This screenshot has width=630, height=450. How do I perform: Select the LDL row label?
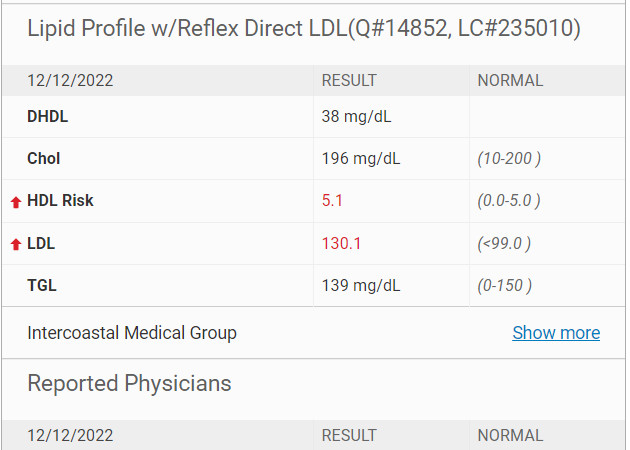coord(41,243)
